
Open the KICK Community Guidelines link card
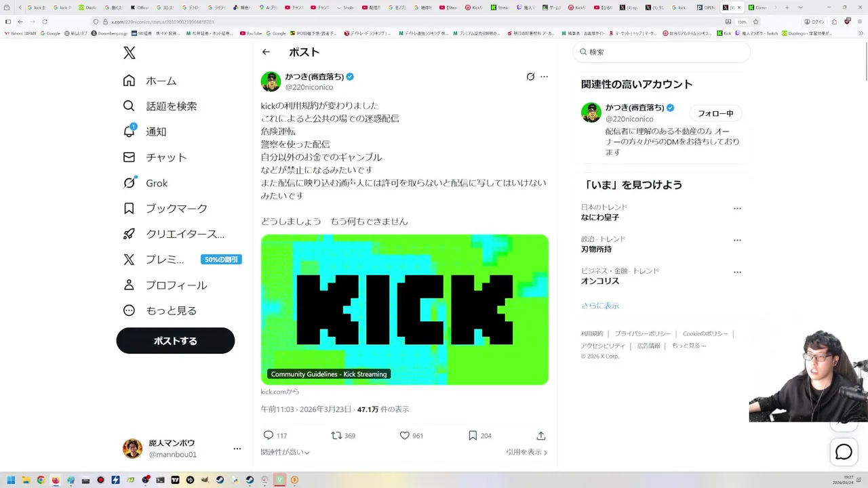click(x=405, y=310)
